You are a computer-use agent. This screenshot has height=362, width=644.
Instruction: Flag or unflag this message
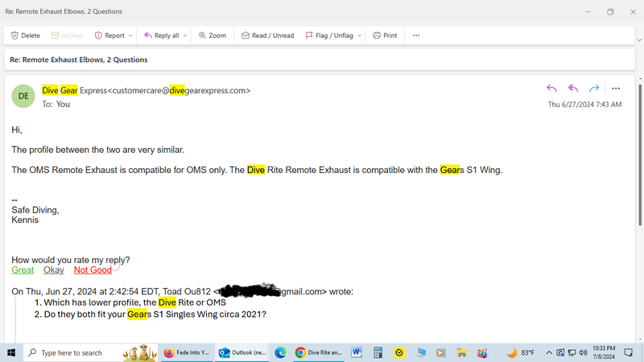coord(329,35)
